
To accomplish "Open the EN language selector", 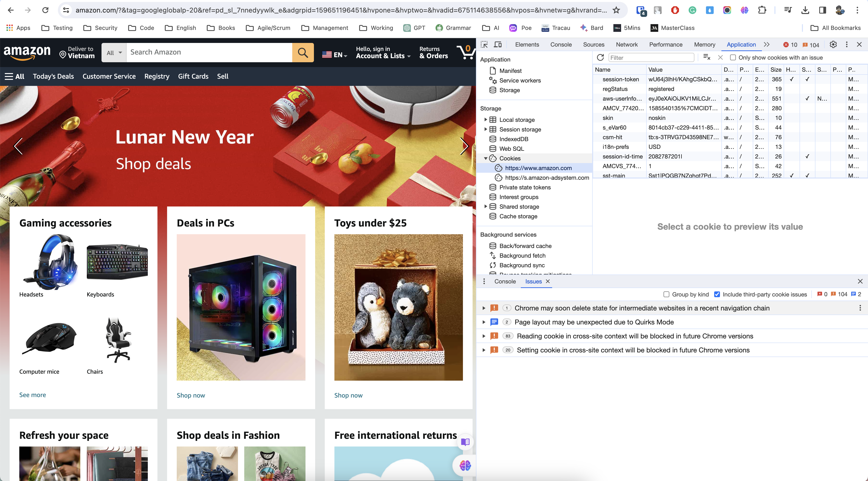I will coord(334,55).
